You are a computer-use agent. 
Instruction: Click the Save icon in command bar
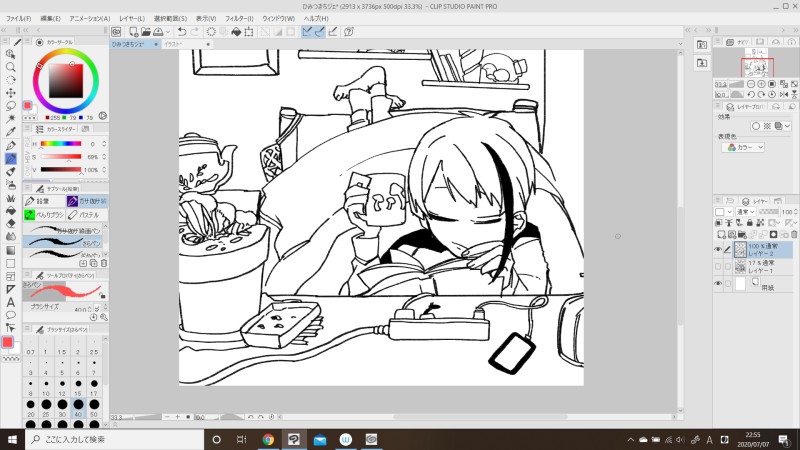coord(158,32)
